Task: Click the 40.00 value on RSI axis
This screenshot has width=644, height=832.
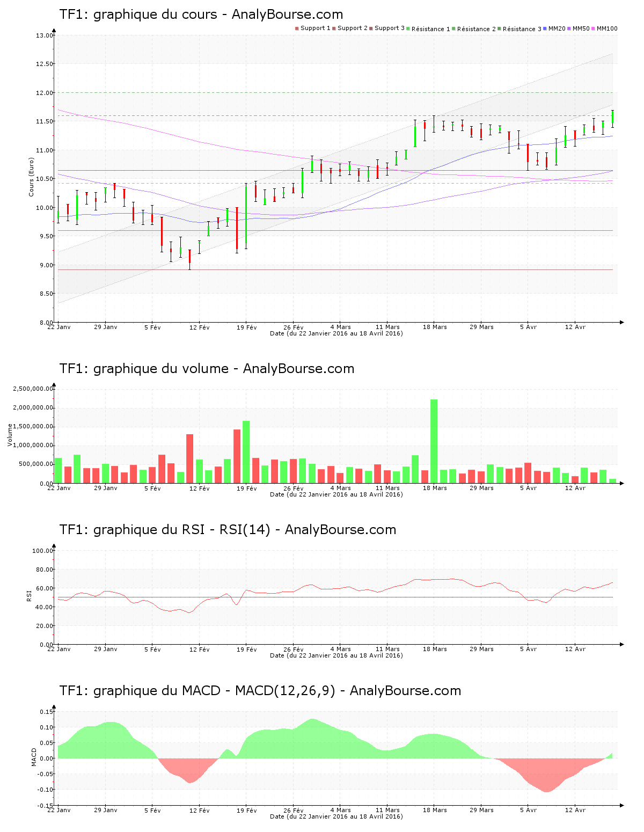Action: 45,607
